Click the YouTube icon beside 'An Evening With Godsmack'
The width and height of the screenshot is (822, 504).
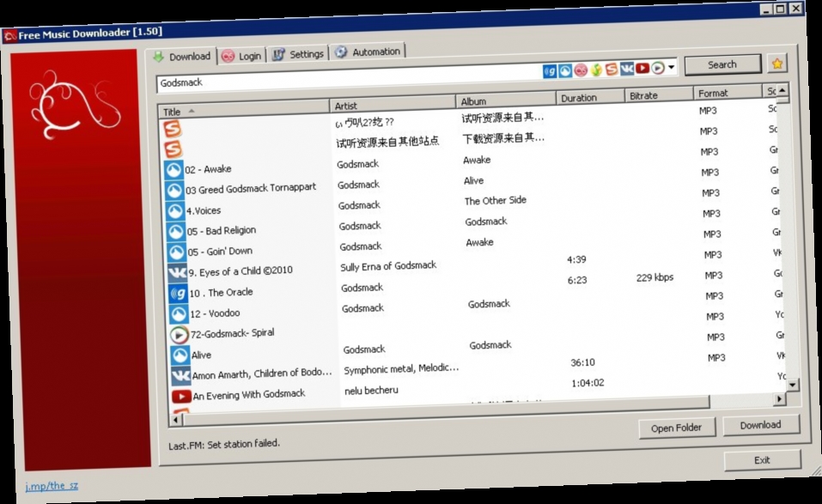181,396
